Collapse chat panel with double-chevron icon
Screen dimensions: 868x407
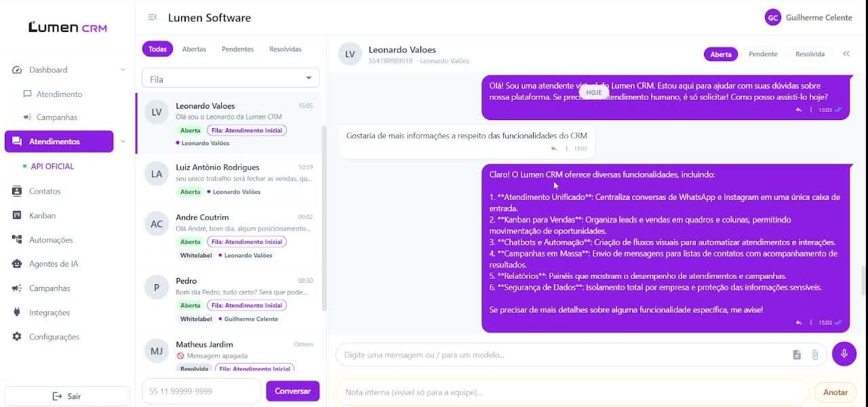[x=846, y=54]
